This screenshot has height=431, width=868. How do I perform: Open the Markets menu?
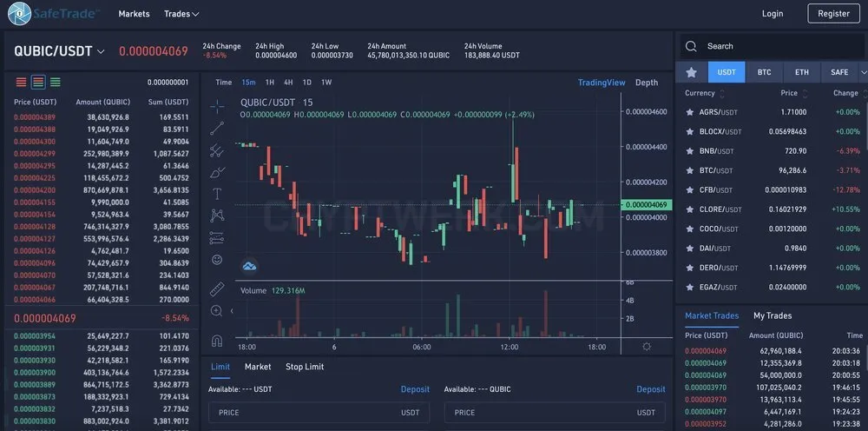point(134,14)
